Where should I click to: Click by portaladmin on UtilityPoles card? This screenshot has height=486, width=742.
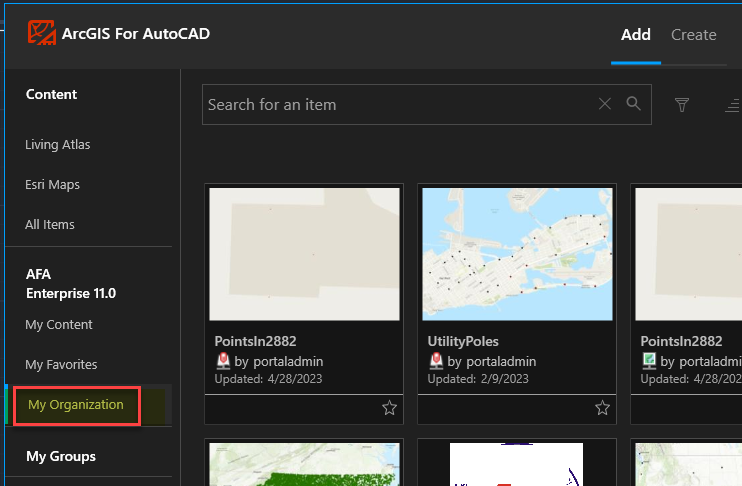click(492, 362)
